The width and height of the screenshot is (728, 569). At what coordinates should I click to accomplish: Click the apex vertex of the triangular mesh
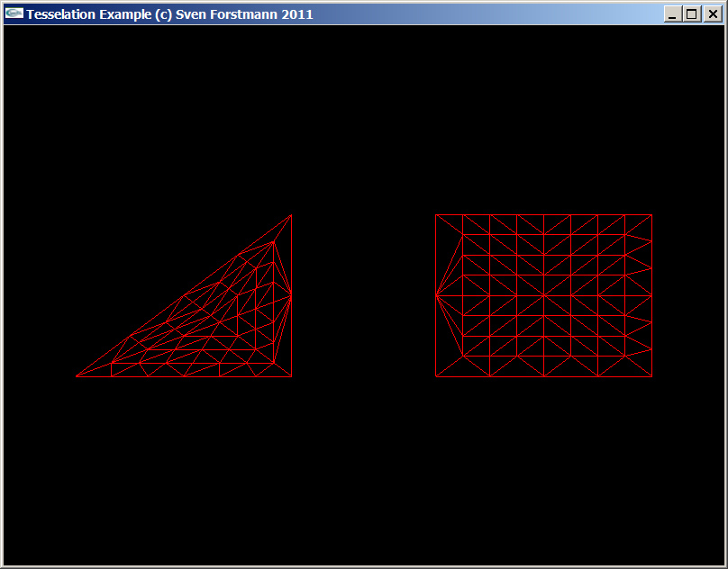click(290, 215)
